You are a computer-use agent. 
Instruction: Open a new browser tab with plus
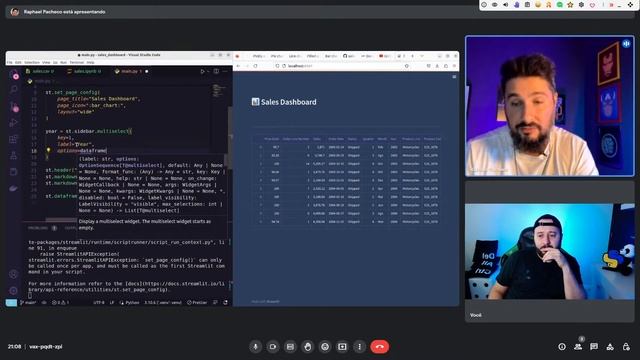coord(412,56)
